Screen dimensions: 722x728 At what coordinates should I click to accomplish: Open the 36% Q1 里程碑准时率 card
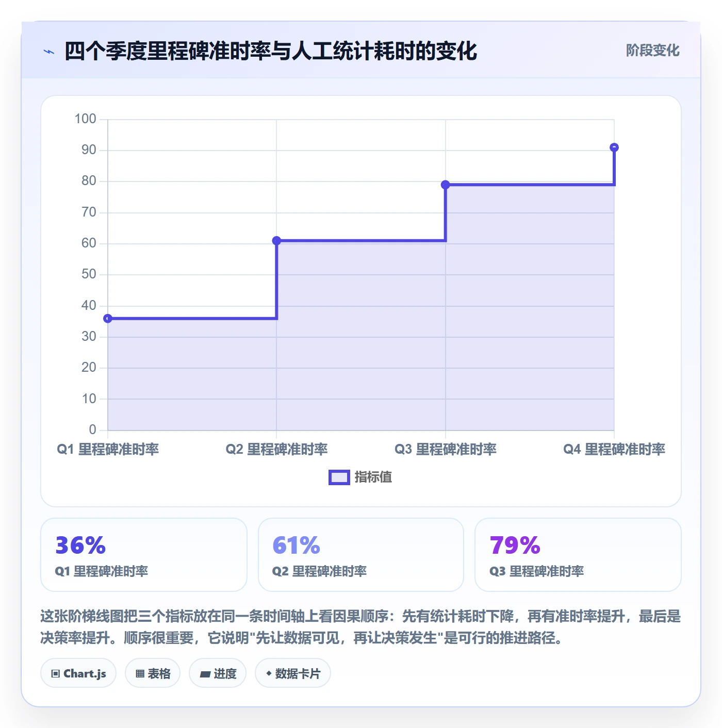144,555
